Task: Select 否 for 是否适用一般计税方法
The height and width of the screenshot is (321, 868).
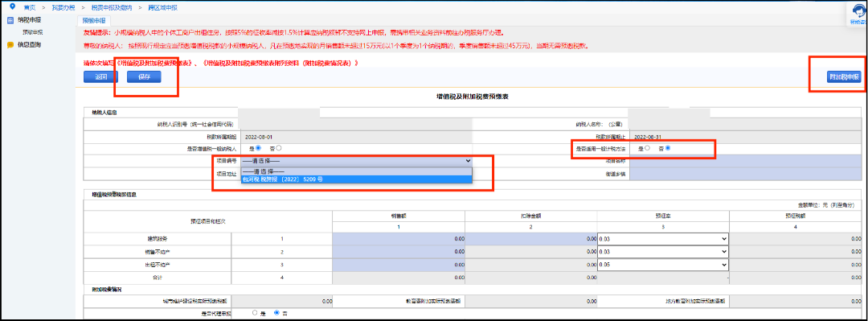Action: click(668, 148)
